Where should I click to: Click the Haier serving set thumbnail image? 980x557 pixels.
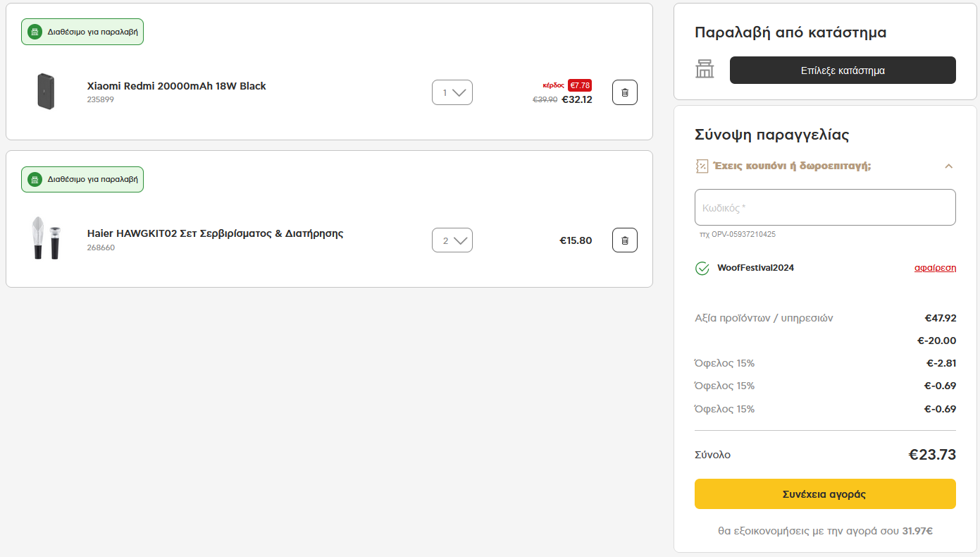click(x=46, y=238)
